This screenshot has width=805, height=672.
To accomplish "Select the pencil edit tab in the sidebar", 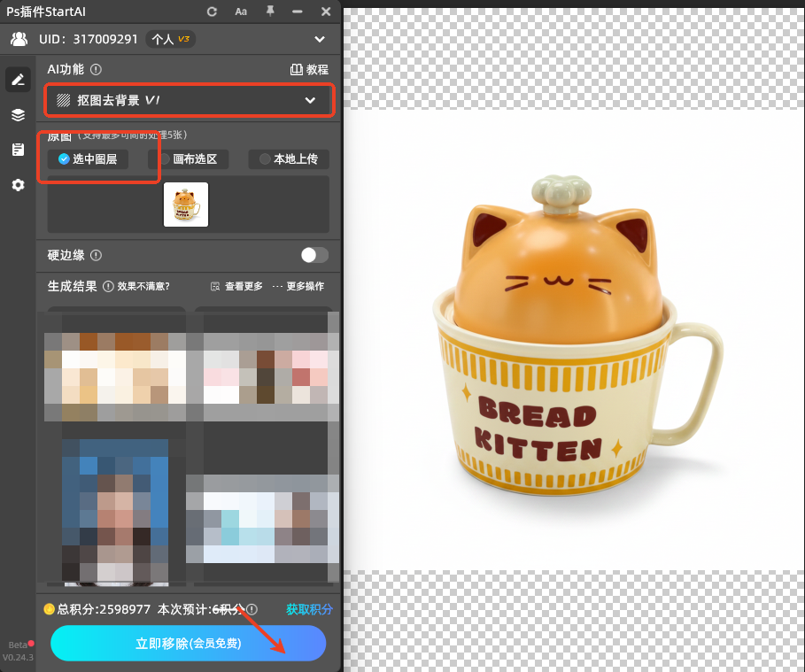I will pos(18,79).
